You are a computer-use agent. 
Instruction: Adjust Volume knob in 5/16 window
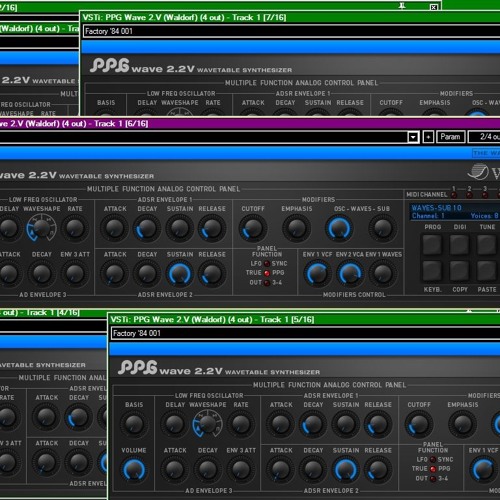pos(134,469)
